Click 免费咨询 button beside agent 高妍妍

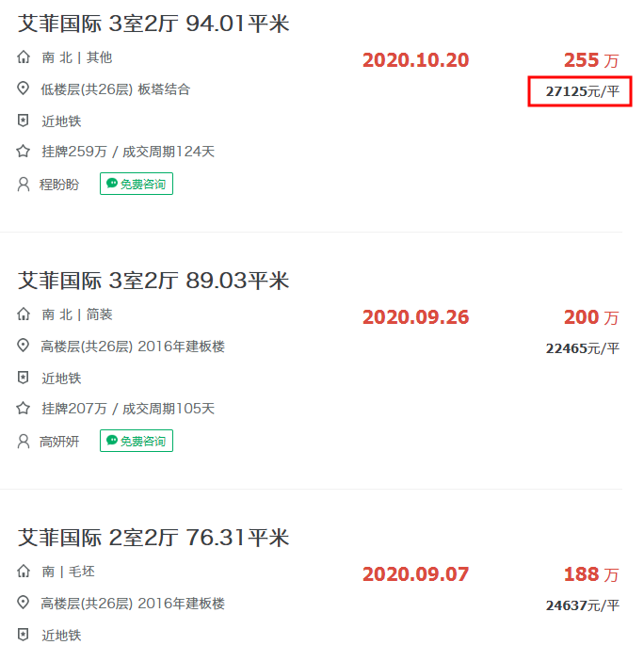coord(137,441)
